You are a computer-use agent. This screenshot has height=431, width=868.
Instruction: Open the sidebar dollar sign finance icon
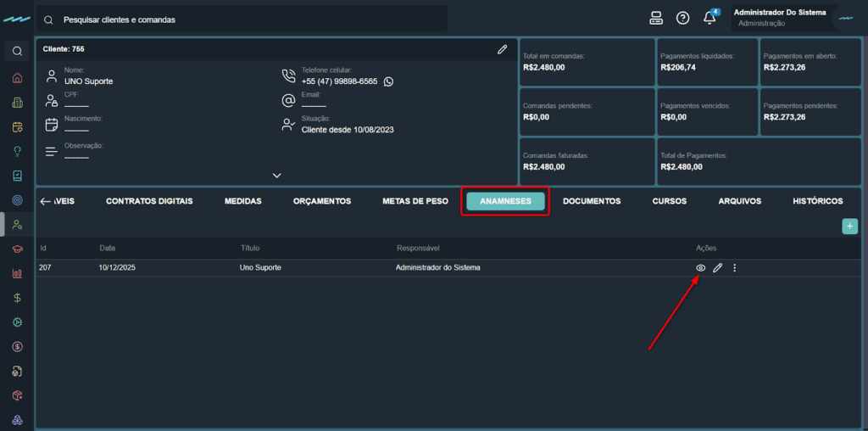tap(17, 298)
